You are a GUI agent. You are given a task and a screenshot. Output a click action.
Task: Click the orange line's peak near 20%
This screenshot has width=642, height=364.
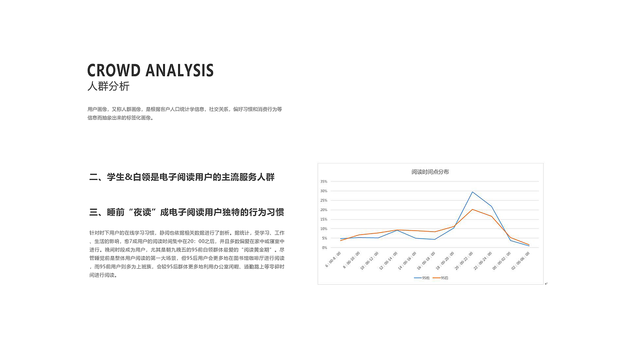click(x=472, y=210)
